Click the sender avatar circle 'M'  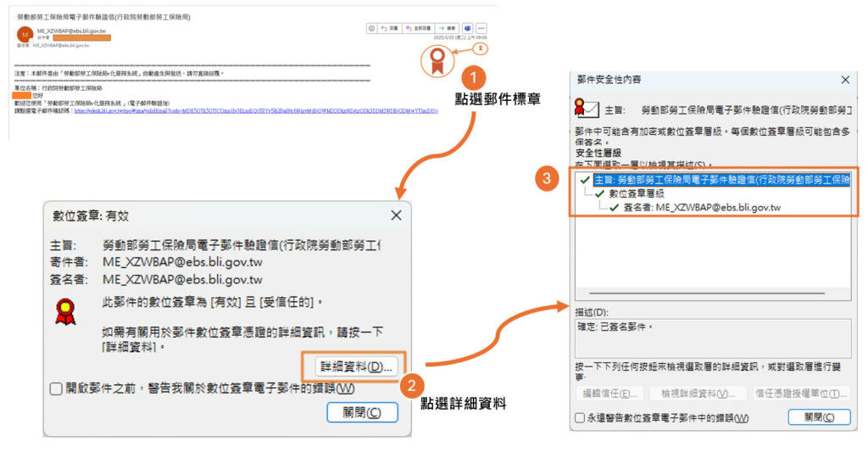coord(24,34)
